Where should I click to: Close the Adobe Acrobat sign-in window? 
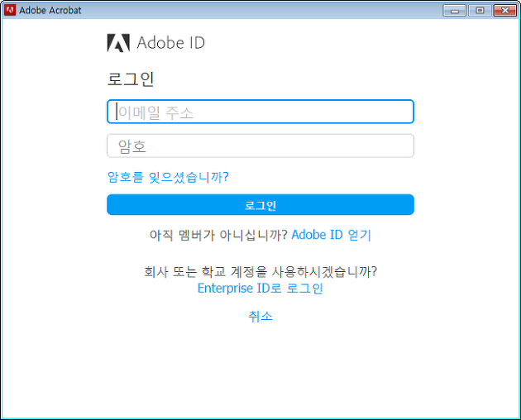pyautogui.click(x=505, y=11)
